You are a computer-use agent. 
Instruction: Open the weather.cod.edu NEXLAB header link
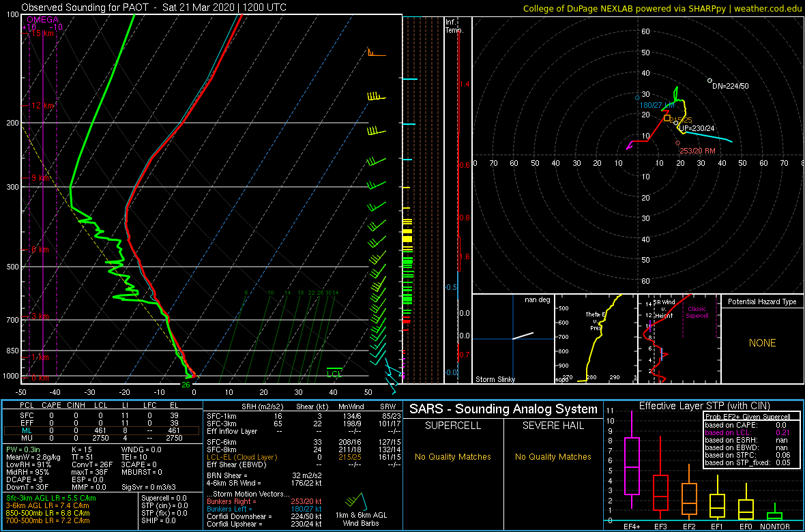point(663,8)
